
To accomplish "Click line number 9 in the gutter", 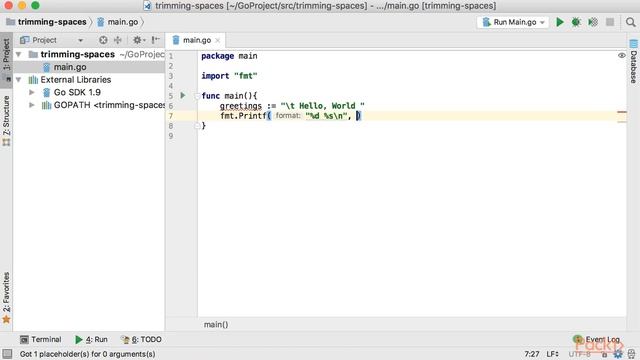I will pos(171,136).
